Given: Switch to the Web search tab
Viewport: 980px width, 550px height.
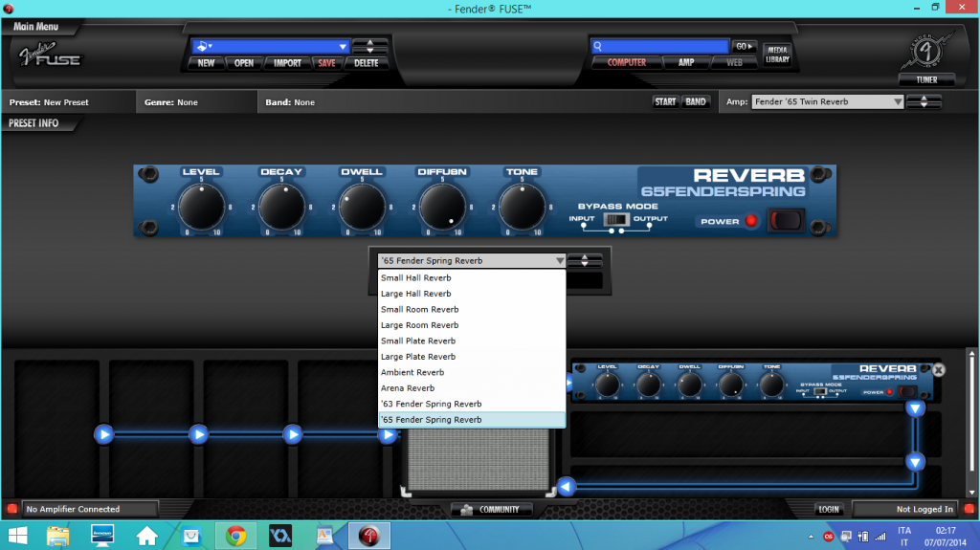Looking at the screenshot, I should coord(734,62).
